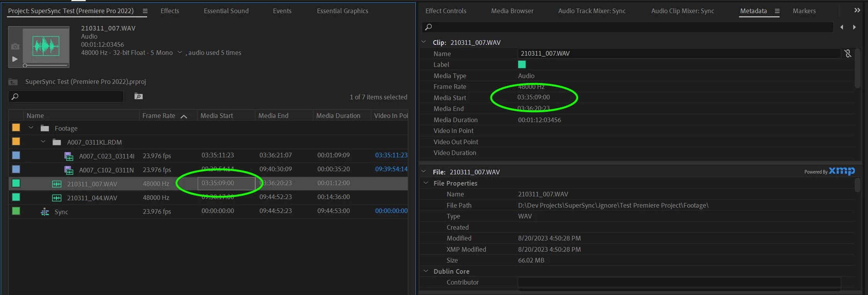Open Audio Track Mixer: Sync tab
868x295 pixels.
pos(592,11)
